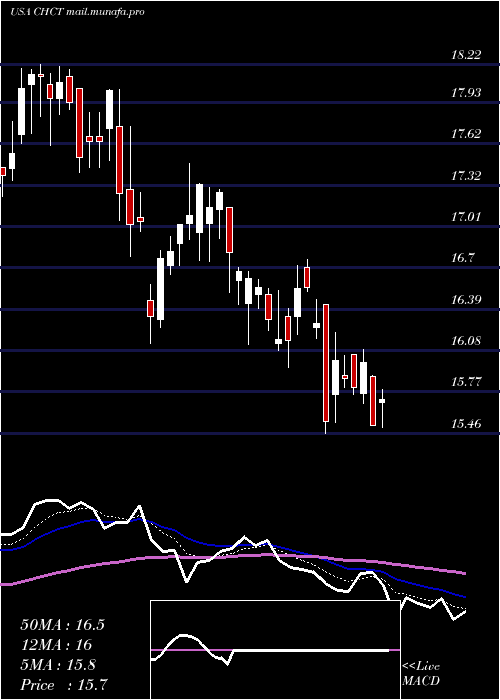This screenshot has width=500, height=700.
Task: Click the 17.93 price axis label
Action: (467, 93)
